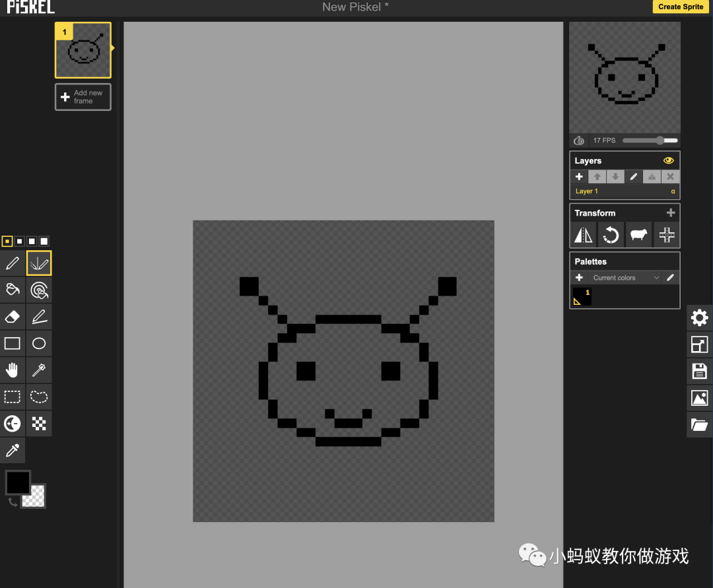The height and width of the screenshot is (588, 713).
Task: Open the Save panel
Action: [699, 372]
